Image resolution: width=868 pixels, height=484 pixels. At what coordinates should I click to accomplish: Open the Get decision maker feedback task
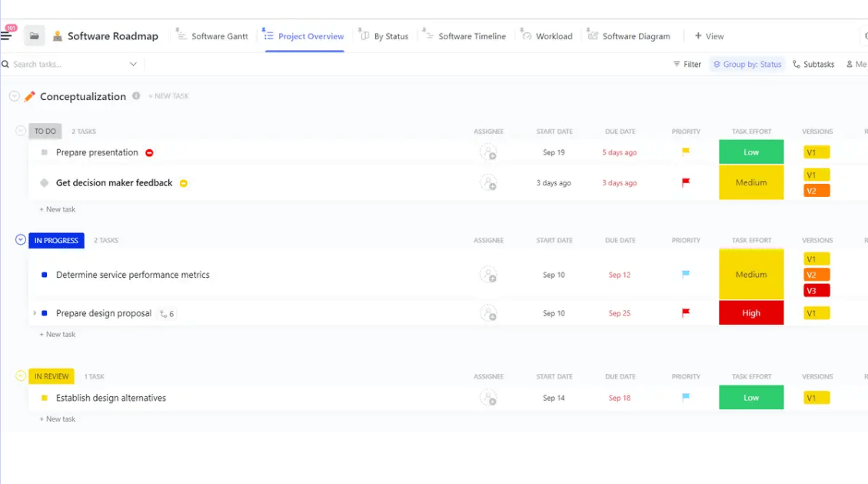(x=114, y=182)
